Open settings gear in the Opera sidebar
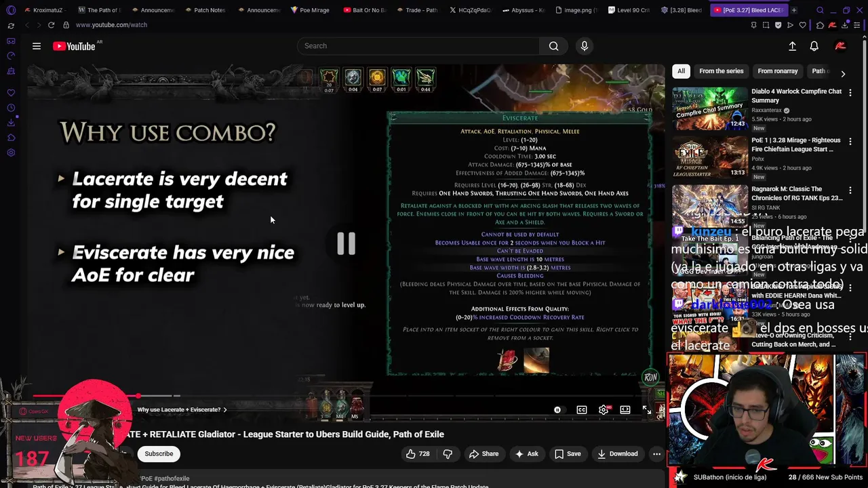The width and height of the screenshot is (868, 488). point(11,152)
